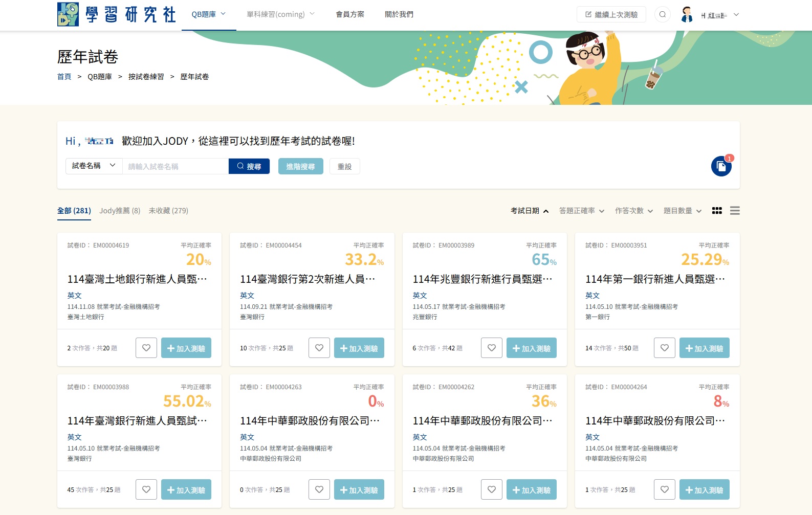The width and height of the screenshot is (812, 515).
Task: Open the floating test paper cart icon
Action: 721,166
